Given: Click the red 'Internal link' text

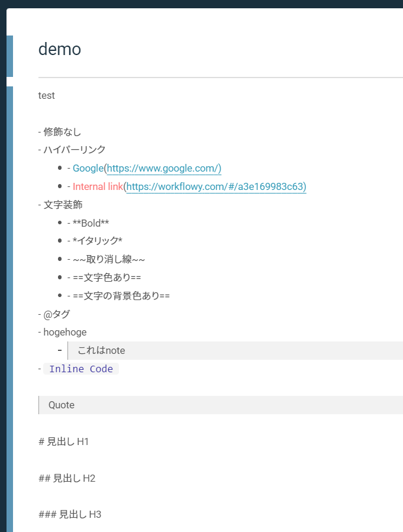Looking at the screenshot, I should tap(98, 186).
